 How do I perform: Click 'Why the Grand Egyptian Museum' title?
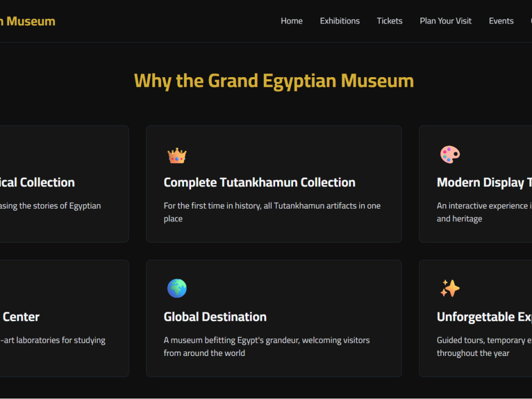pyautogui.click(x=274, y=81)
